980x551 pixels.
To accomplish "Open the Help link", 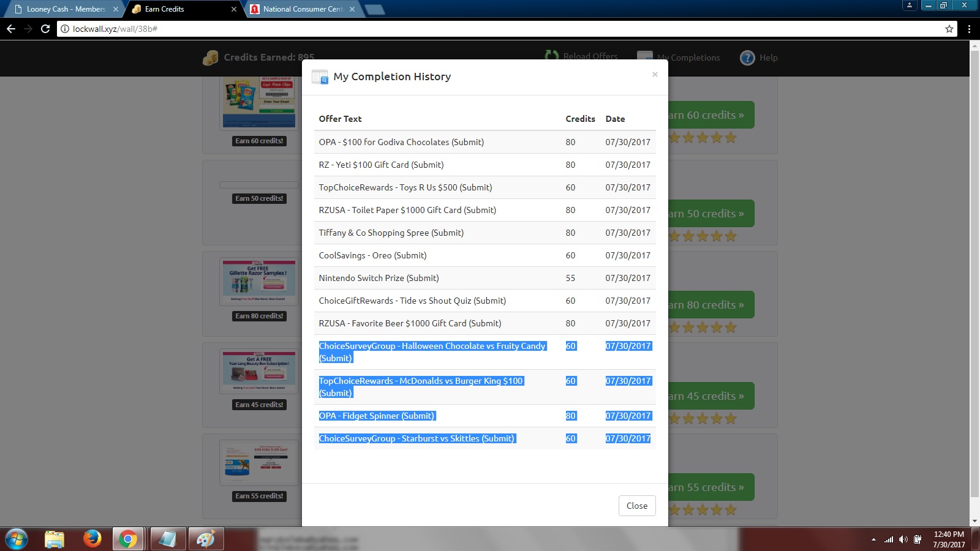I will click(759, 58).
